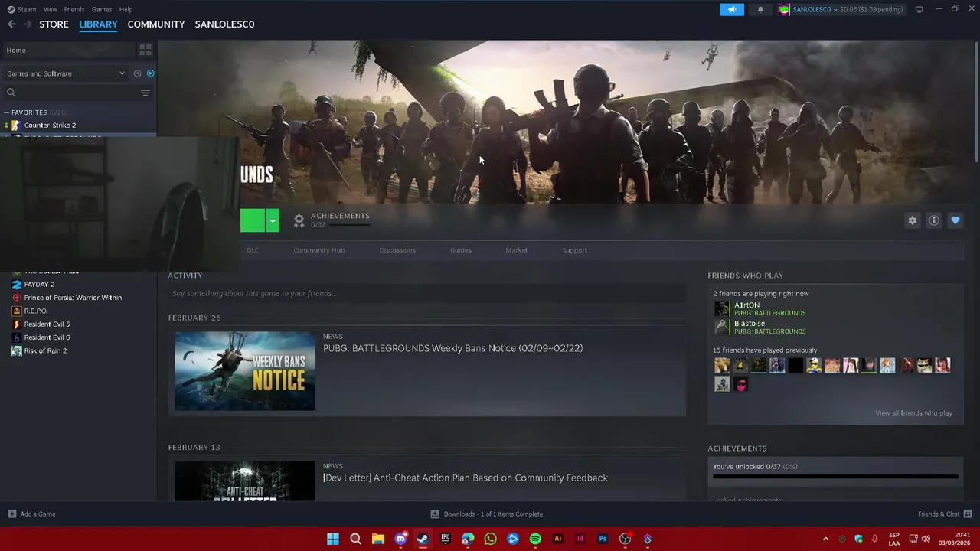
Task: Show game info panel icon
Action: click(934, 220)
